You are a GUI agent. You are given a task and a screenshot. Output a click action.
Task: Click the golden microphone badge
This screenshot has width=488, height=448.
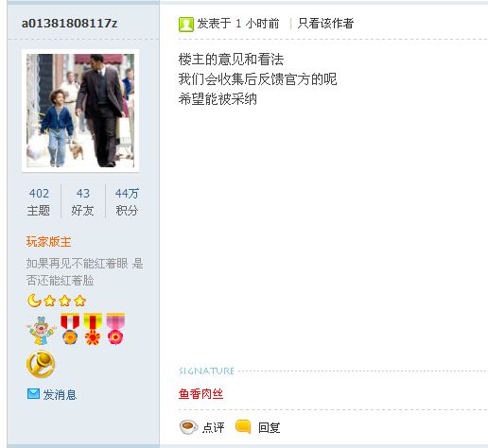(41, 364)
